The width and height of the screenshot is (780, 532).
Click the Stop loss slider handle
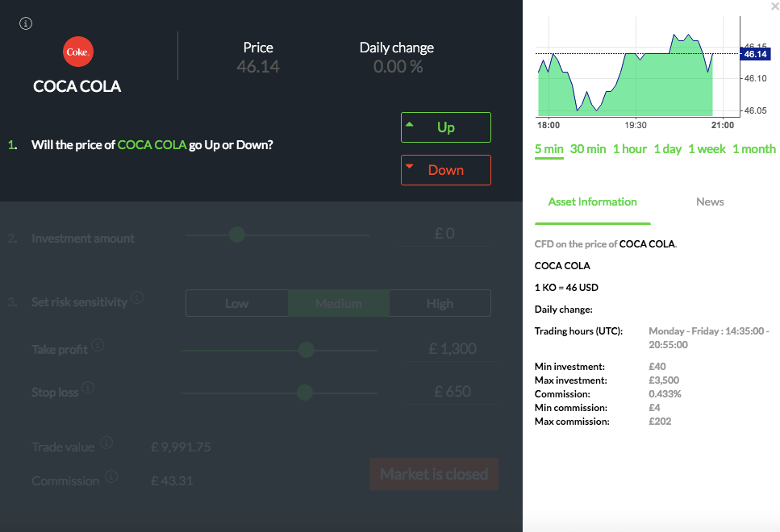[305, 393]
